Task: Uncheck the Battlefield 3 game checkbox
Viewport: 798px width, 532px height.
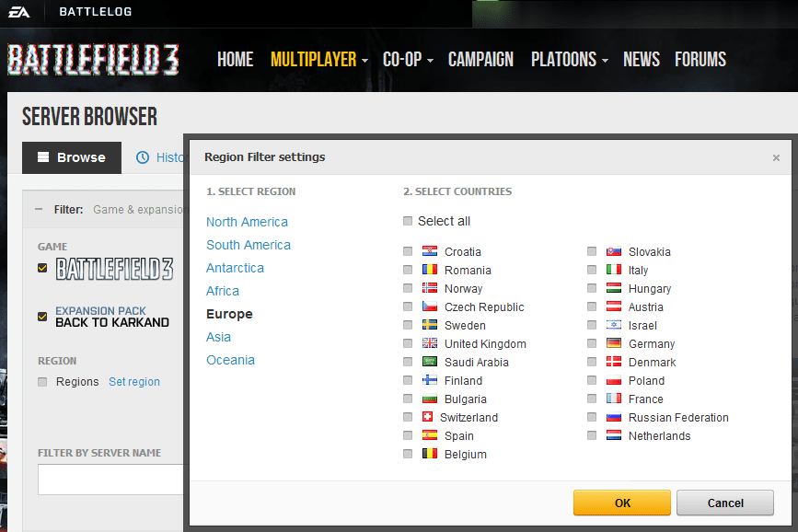Action: pyautogui.click(x=42, y=268)
